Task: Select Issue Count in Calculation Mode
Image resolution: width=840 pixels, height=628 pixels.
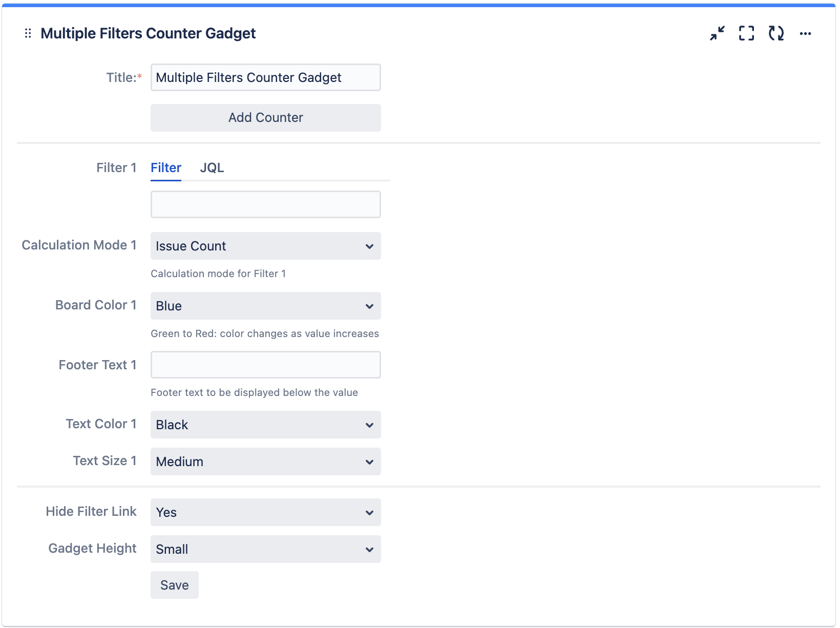Action: coord(265,246)
